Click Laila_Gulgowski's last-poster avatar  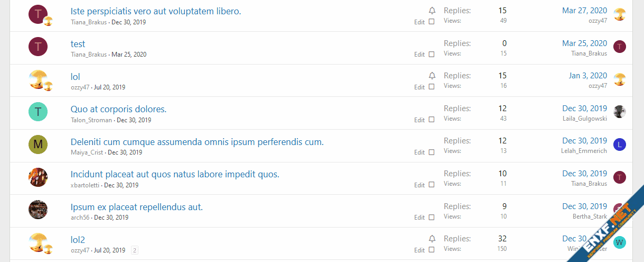620,112
